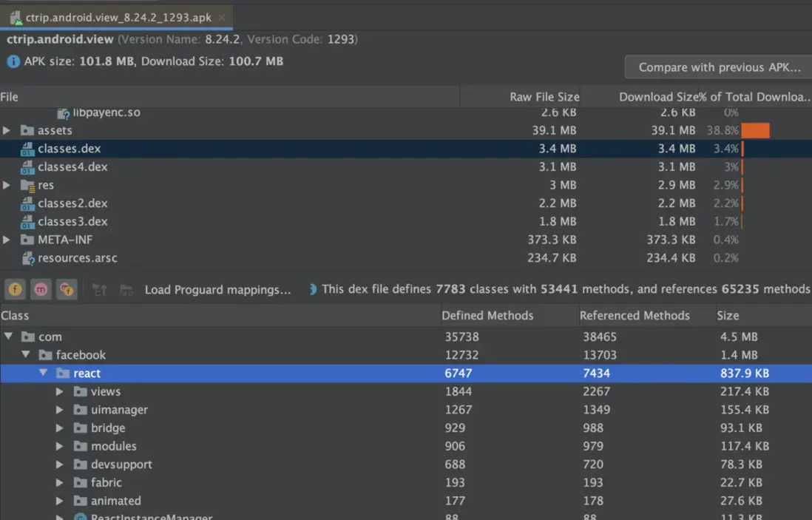The height and width of the screenshot is (520, 812).
Task: Sort by Defined Methods column header
Action: click(x=487, y=315)
